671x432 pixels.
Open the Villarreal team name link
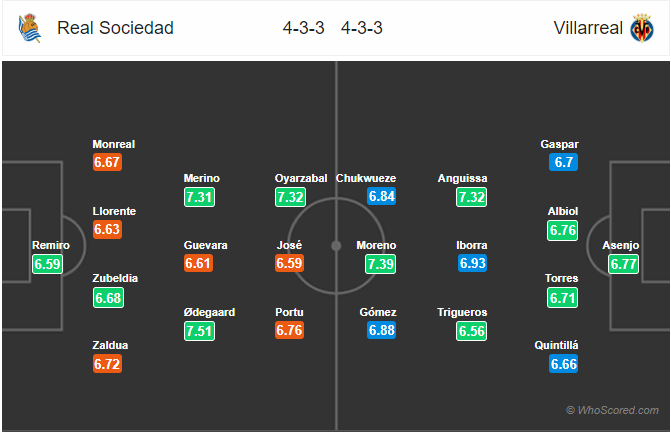click(588, 28)
